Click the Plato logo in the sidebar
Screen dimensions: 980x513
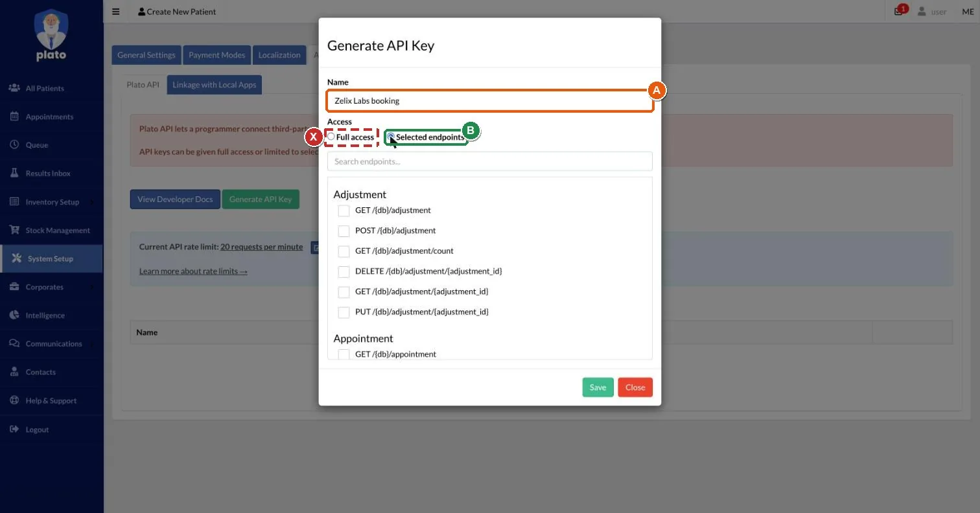[51, 35]
